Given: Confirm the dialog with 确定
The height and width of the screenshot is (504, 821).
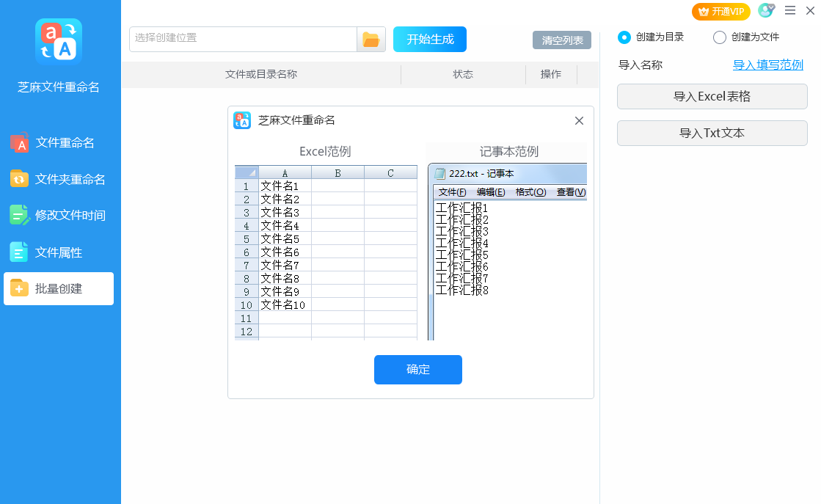Looking at the screenshot, I should tap(417, 370).
